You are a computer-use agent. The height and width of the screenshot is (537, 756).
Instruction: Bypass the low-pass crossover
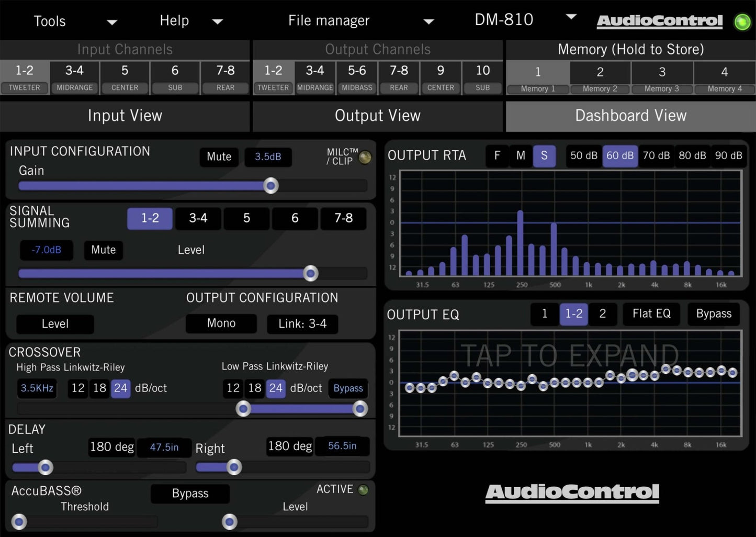click(x=347, y=388)
